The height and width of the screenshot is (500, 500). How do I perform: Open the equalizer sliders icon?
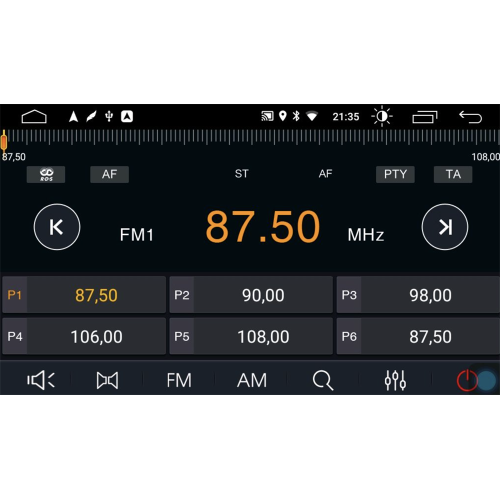click(x=395, y=380)
